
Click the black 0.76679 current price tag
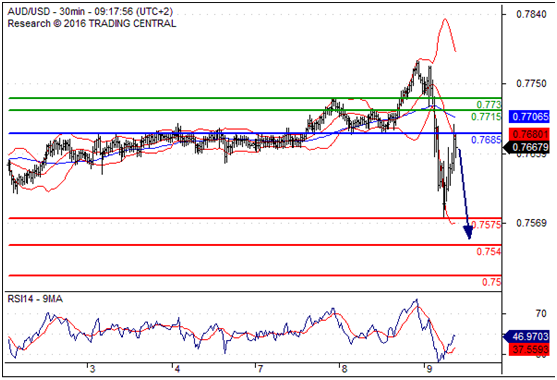point(528,147)
